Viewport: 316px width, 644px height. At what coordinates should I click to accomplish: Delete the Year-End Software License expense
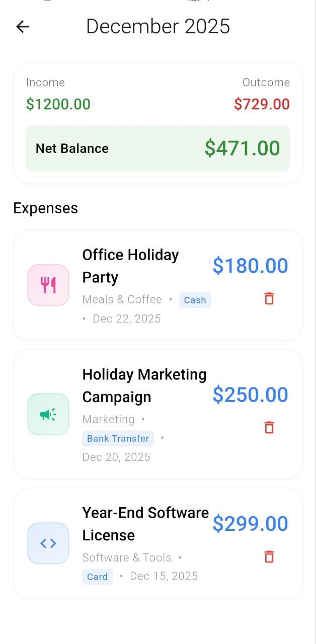tap(269, 556)
